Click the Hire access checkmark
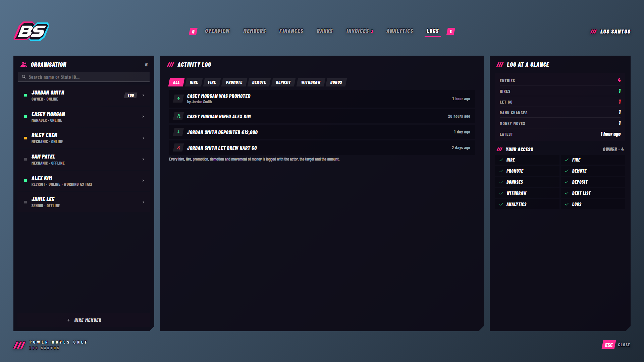The height and width of the screenshot is (362, 644). click(x=501, y=160)
